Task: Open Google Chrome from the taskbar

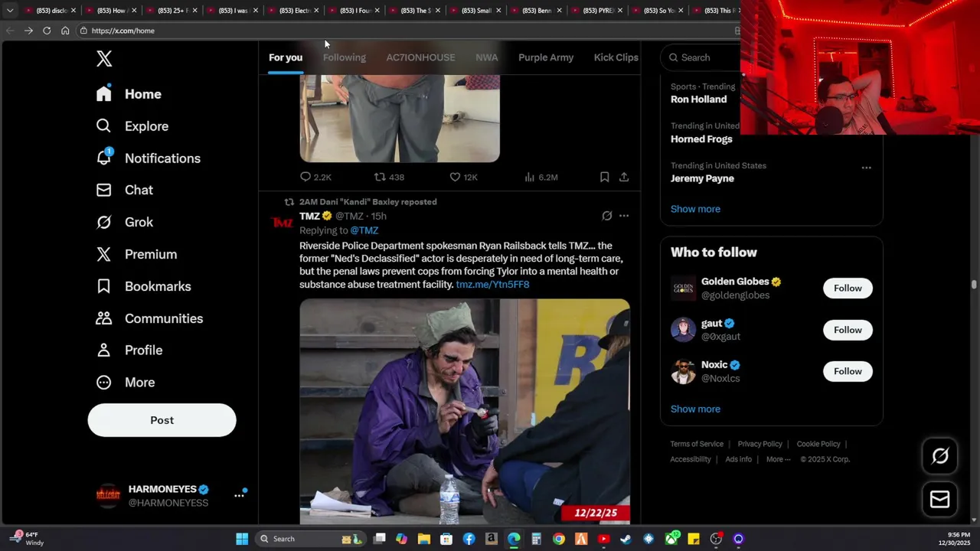Action: (x=559, y=539)
